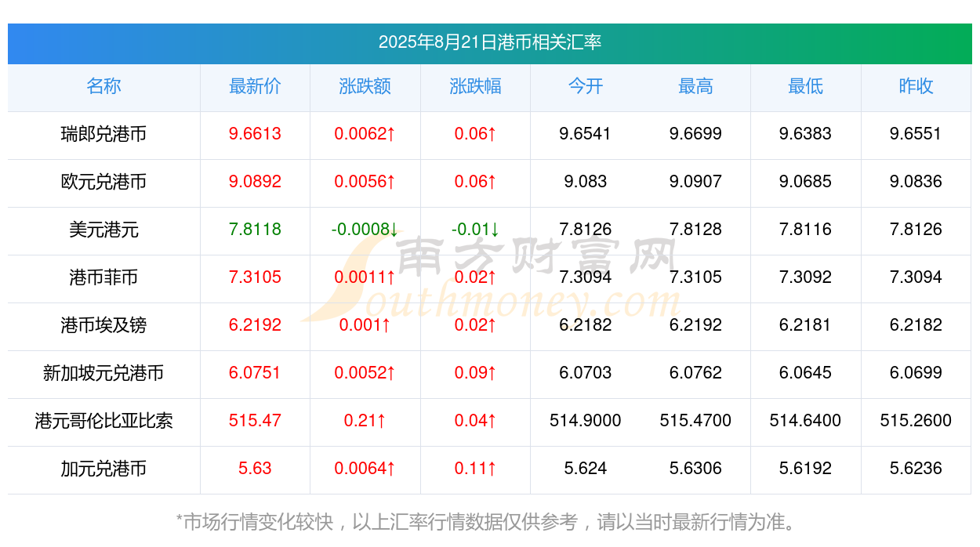Viewport: 980px width, 547px height.
Task: Click previous close 515.2600
Action: point(916,421)
